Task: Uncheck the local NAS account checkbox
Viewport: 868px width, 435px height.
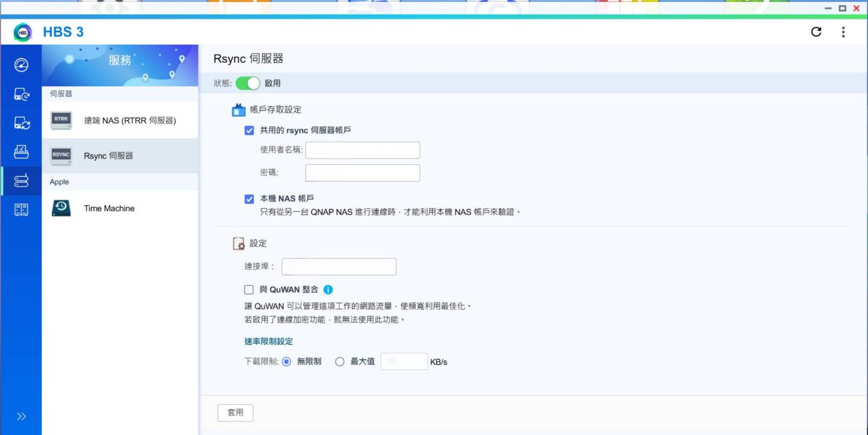Action: point(249,198)
